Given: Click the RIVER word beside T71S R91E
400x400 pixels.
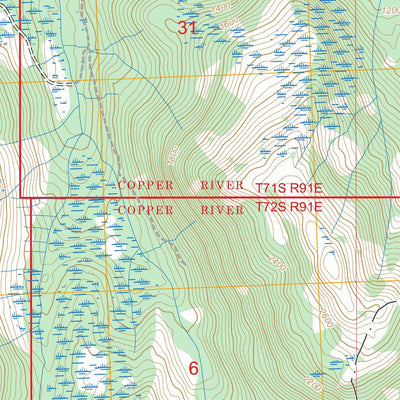Looking at the screenshot, I should (222, 185).
